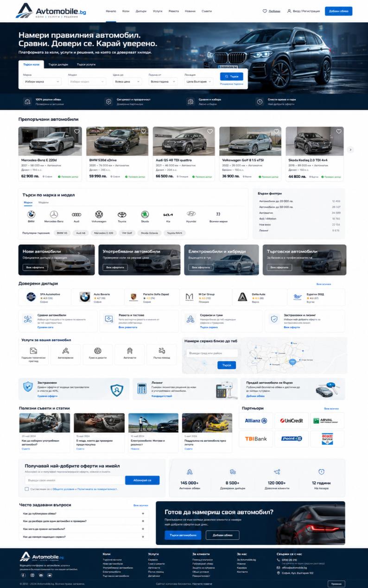Open the Марка dropdown

[x=42, y=82]
